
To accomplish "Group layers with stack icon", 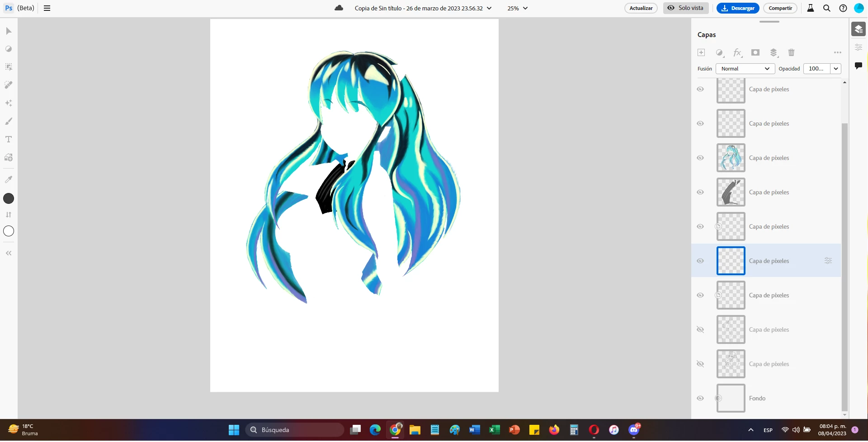I will (774, 52).
